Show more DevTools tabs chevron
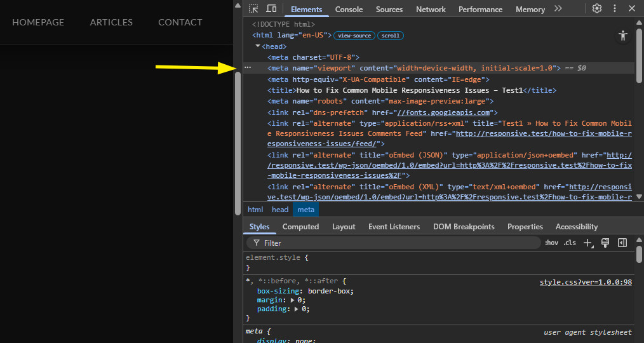 point(558,9)
